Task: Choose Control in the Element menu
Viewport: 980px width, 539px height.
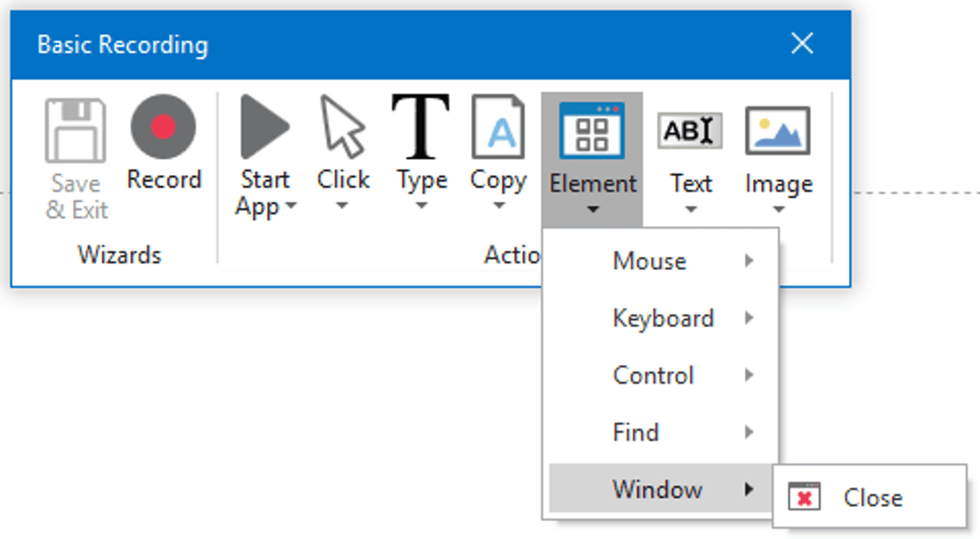Action: (x=653, y=375)
